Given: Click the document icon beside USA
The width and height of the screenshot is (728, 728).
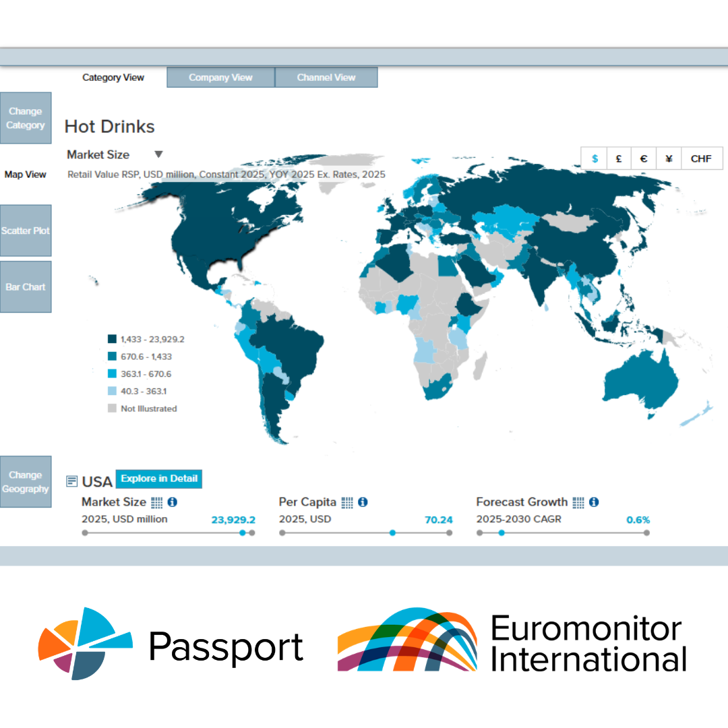Looking at the screenshot, I should 71,481.
